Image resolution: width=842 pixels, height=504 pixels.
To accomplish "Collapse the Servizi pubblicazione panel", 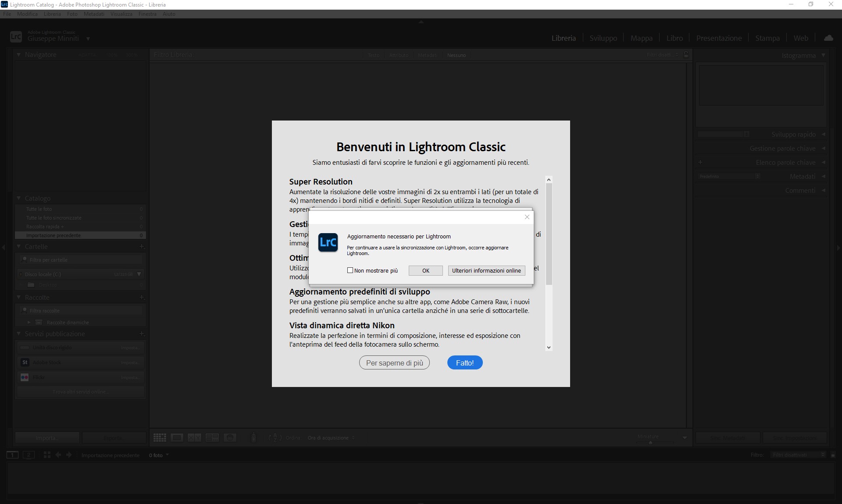I will pos(19,334).
